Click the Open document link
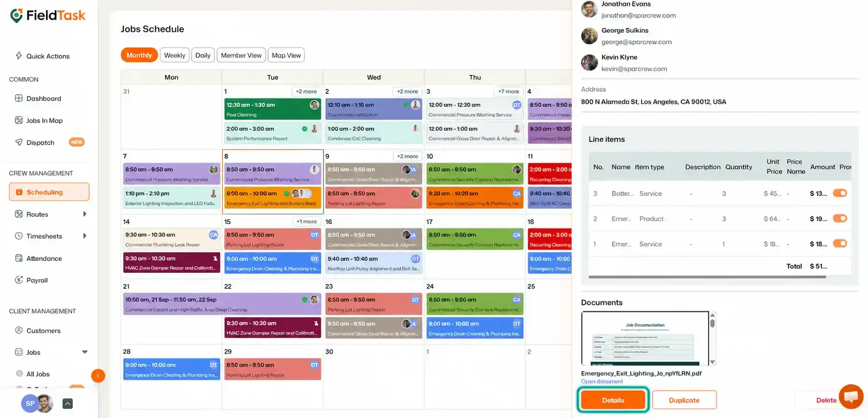 click(602, 381)
